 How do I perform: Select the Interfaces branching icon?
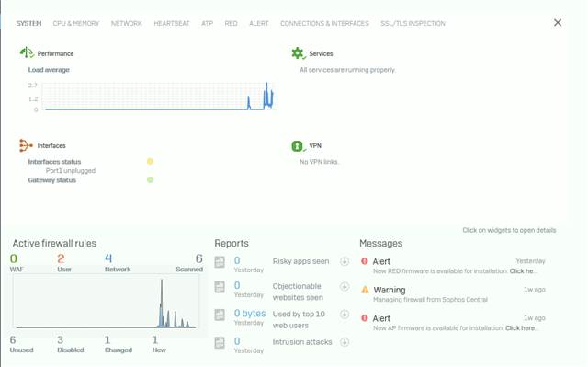pos(26,145)
